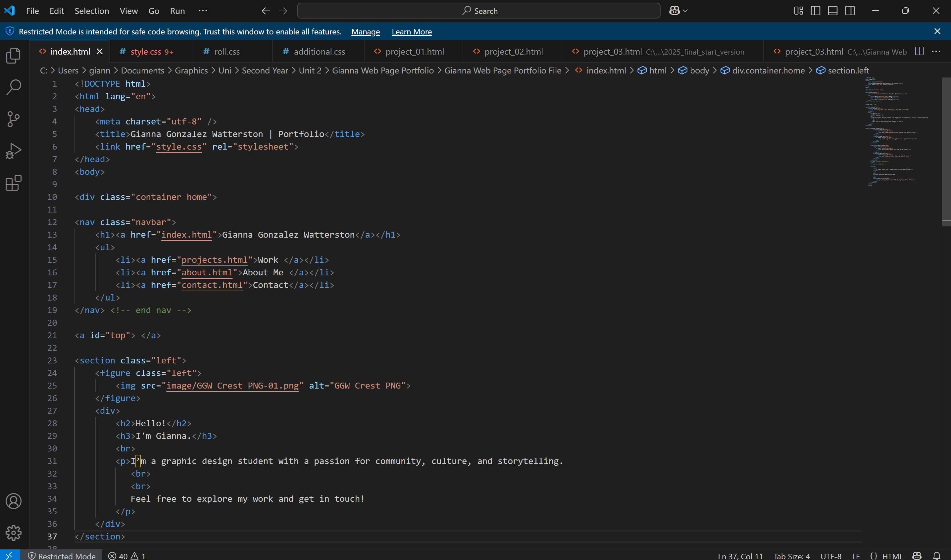Open the Selection menu

pos(92,11)
